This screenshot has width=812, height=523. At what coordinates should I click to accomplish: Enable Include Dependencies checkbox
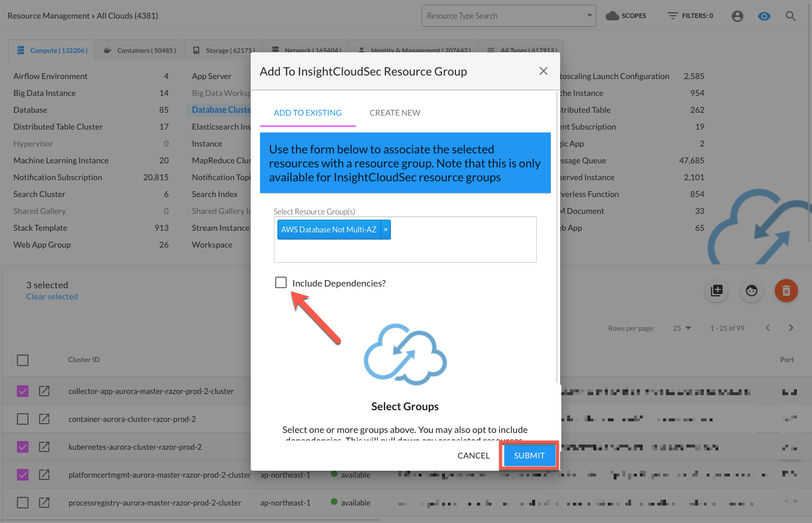pos(281,282)
